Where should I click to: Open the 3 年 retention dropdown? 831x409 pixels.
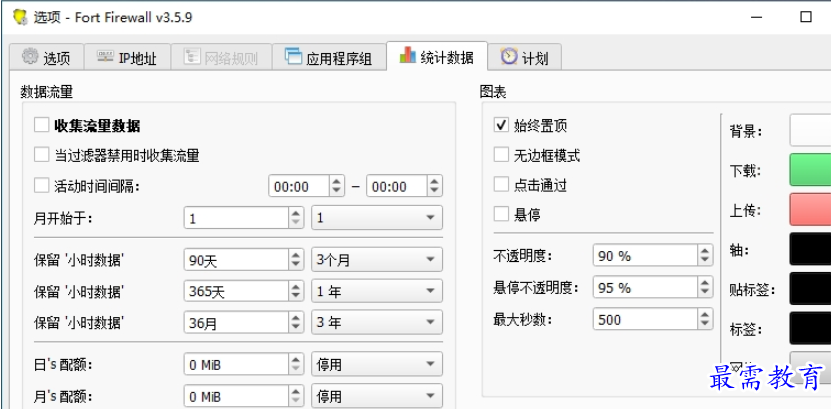coord(376,323)
